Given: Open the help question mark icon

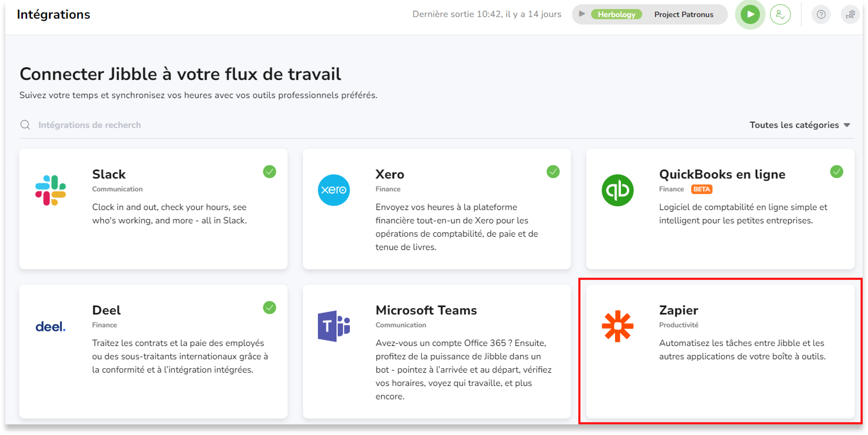Looking at the screenshot, I should pyautogui.click(x=821, y=14).
